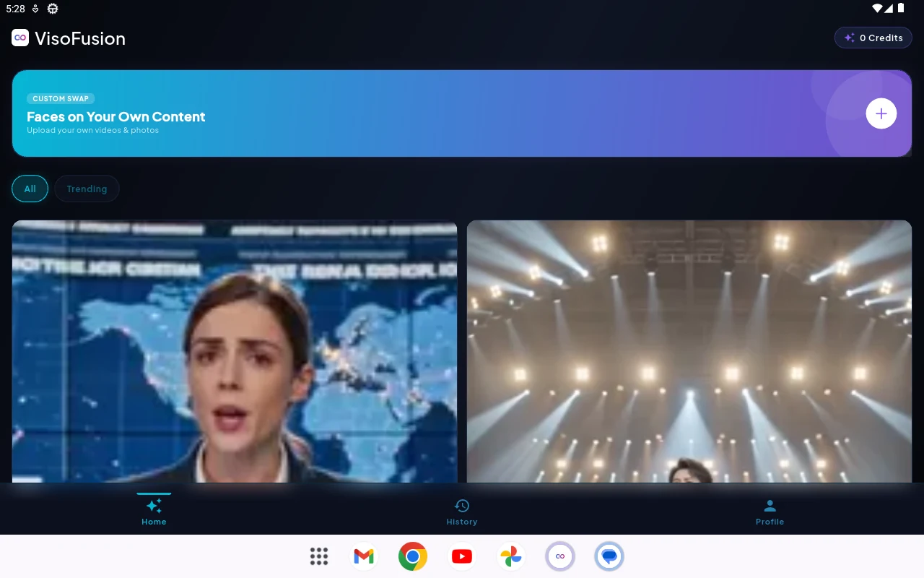Viewport: 924px width, 578px height.
Task: Launch Chrome from the taskbar
Action: click(x=413, y=556)
